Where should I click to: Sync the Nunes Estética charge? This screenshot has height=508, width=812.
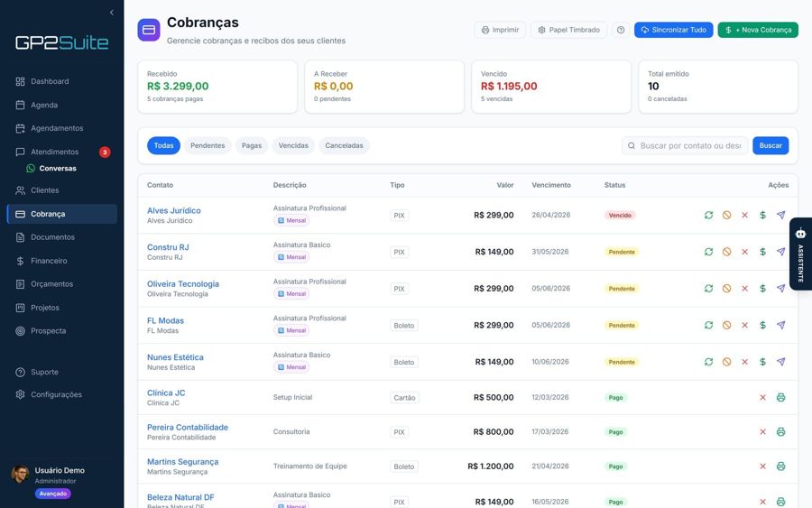[x=708, y=362]
